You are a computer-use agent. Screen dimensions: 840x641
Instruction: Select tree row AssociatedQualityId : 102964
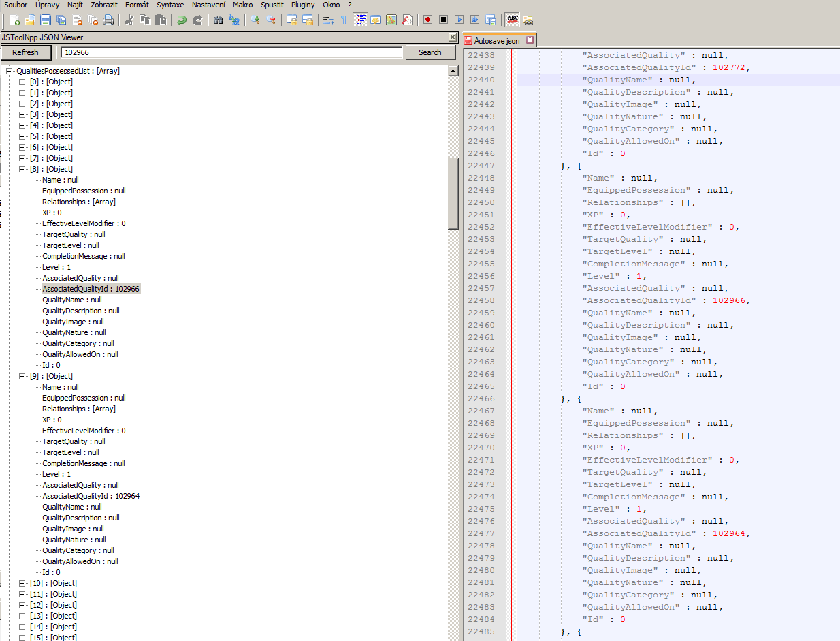point(91,496)
